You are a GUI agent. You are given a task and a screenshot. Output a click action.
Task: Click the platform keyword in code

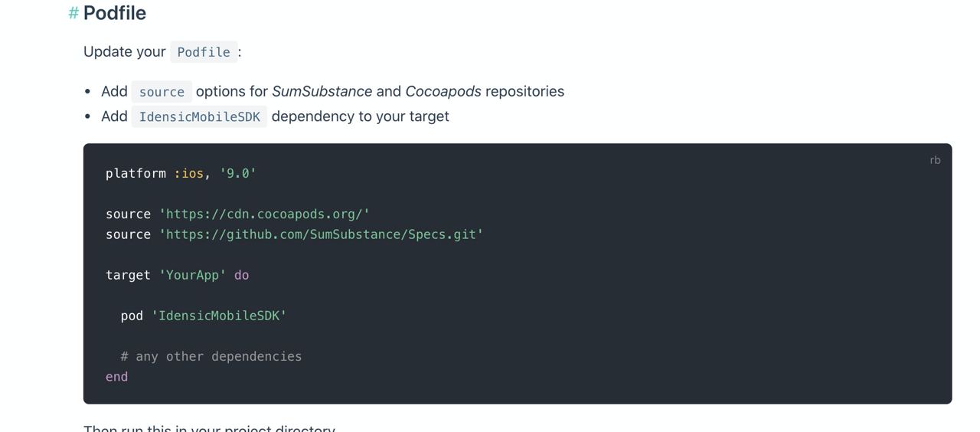136,174
